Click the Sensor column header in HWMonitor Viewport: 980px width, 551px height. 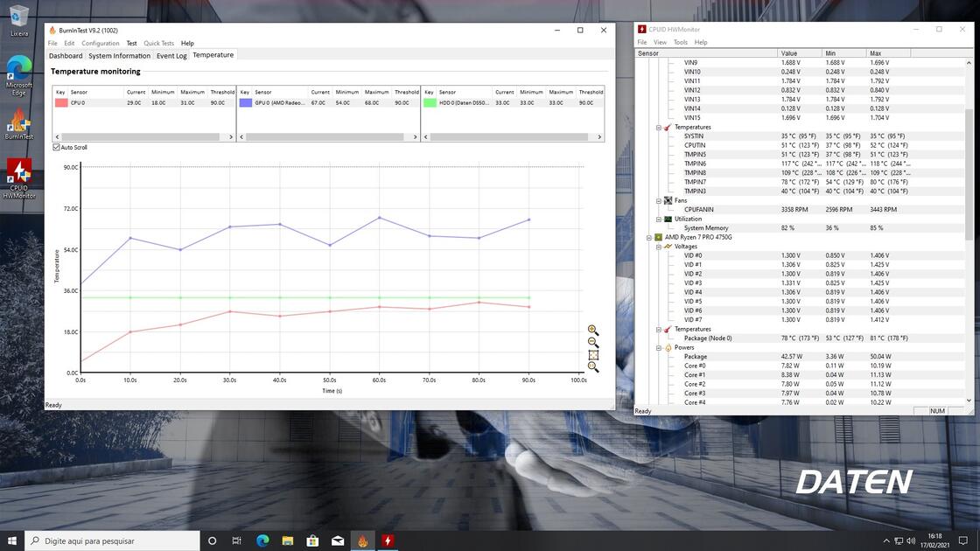click(706, 53)
